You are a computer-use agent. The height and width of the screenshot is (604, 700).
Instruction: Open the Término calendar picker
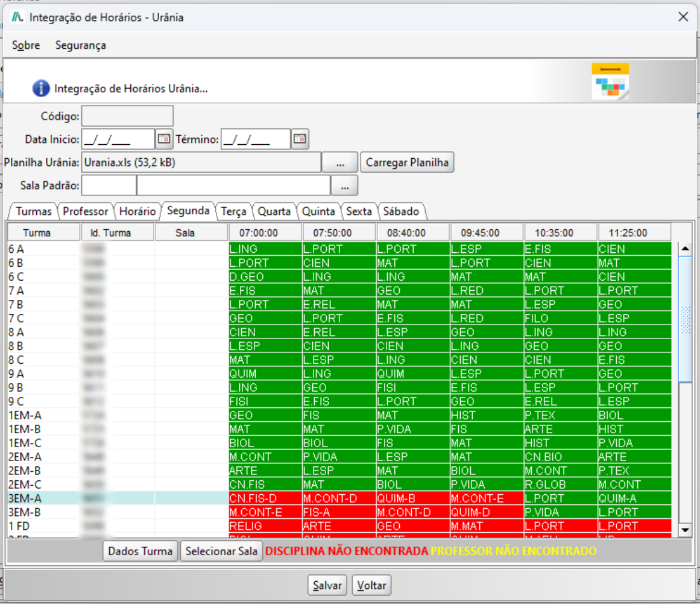point(300,139)
